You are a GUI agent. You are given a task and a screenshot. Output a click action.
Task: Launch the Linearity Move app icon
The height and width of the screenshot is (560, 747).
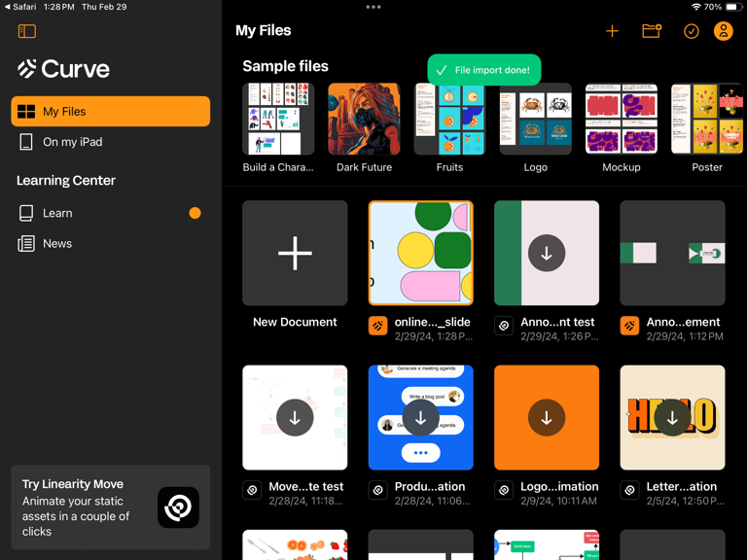[178, 507]
